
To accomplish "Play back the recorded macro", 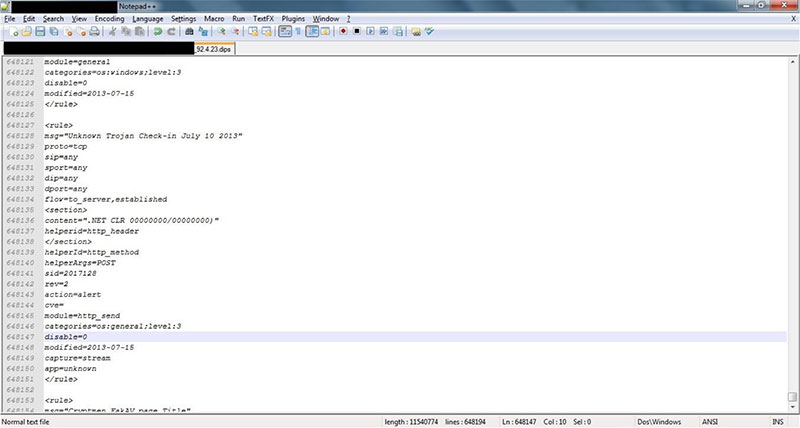I will (x=370, y=32).
